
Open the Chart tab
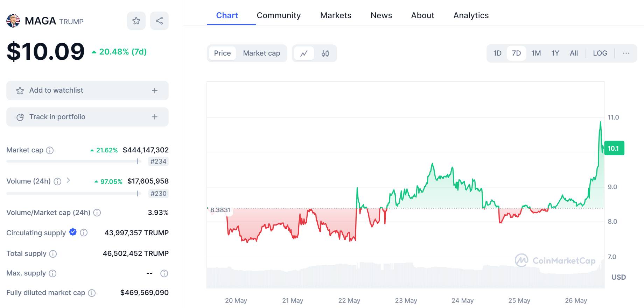(227, 15)
